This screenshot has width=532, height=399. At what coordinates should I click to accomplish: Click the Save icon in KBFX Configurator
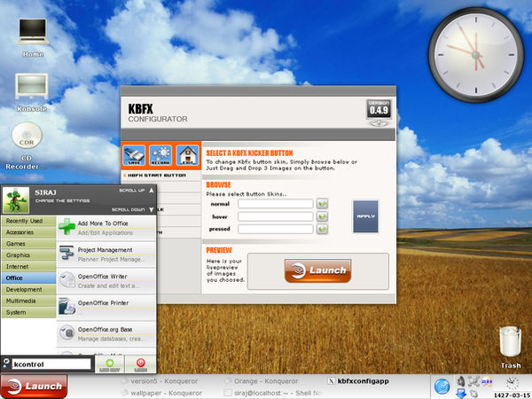pyautogui.click(x=134, y=155)
